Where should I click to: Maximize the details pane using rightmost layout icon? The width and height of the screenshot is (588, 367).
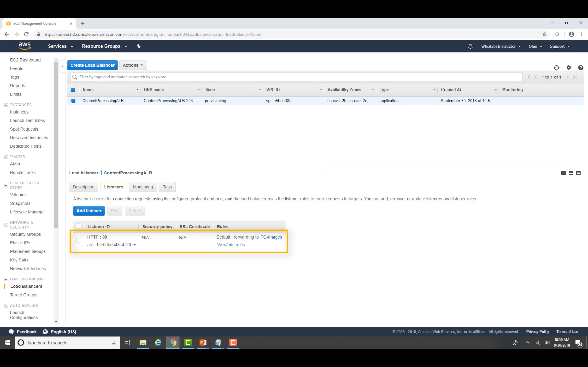click(x=578, y=173)
